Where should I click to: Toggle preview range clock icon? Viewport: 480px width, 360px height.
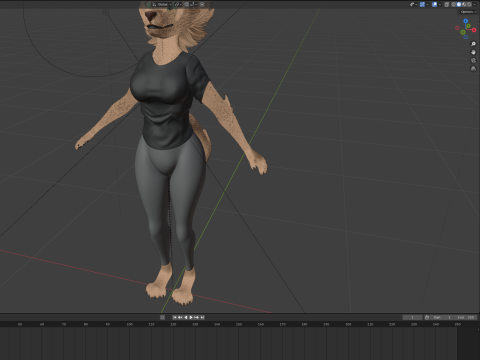pos(427,317)
